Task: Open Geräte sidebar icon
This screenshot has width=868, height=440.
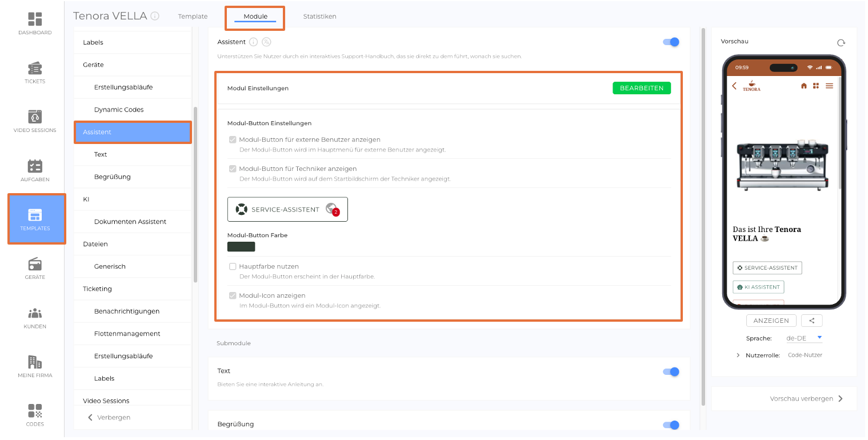Action: pos(35,267)
